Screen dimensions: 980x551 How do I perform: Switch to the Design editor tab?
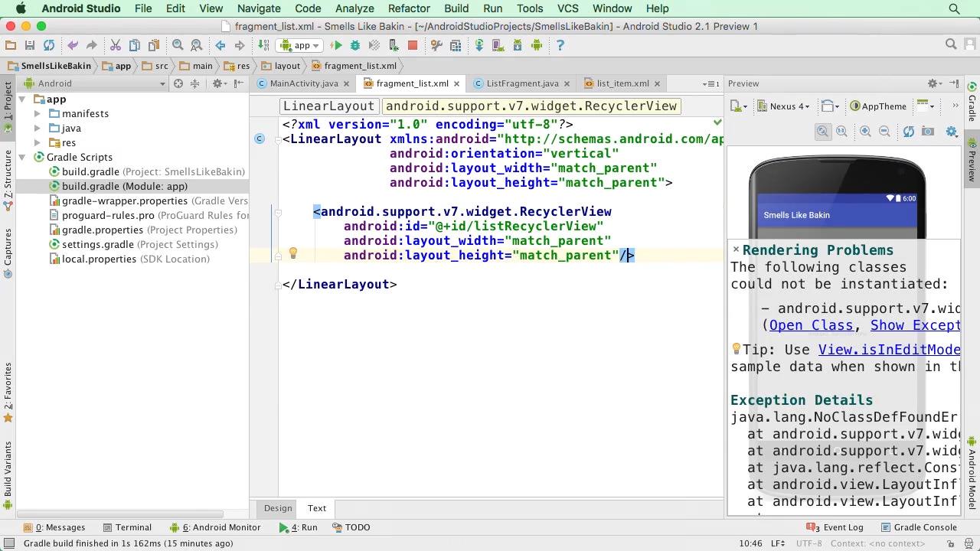coord(278,508)
